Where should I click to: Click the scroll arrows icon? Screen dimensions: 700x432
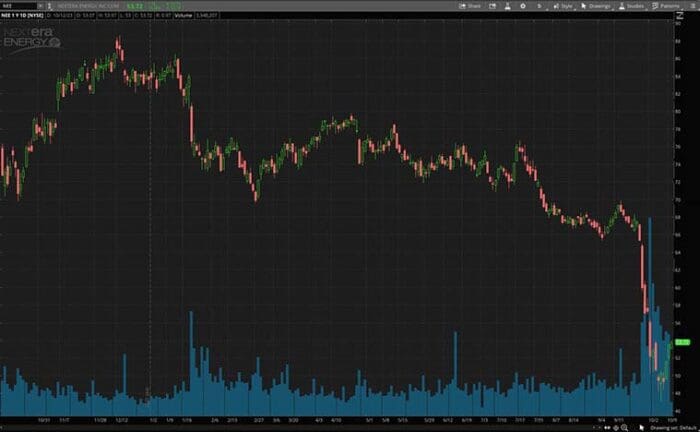tap(607, 428)
